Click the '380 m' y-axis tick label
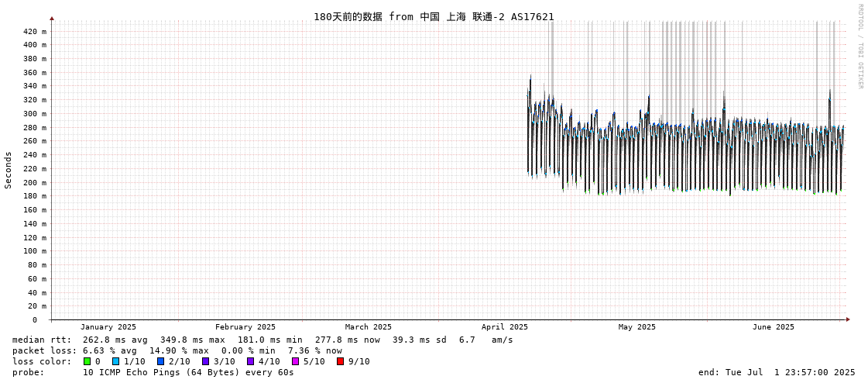The width and height of the screenshot is (868, 383). click(35, 59)
